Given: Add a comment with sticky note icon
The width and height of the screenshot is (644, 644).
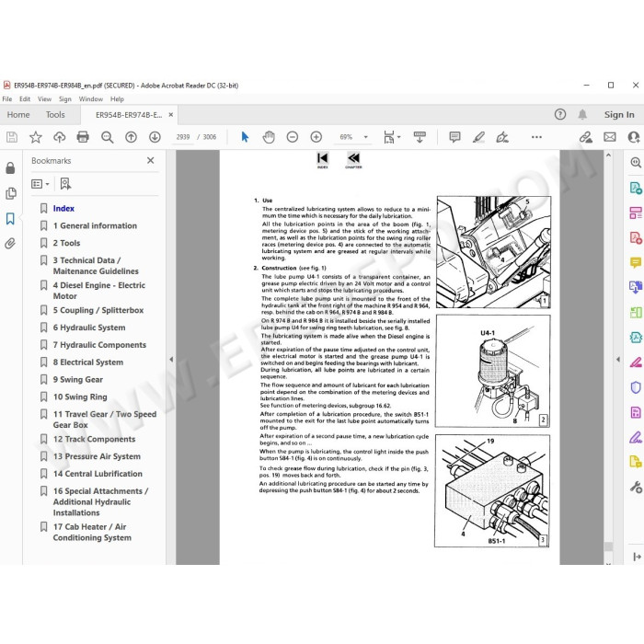Looking at the screenshot, I should click(x=454, y=137).
